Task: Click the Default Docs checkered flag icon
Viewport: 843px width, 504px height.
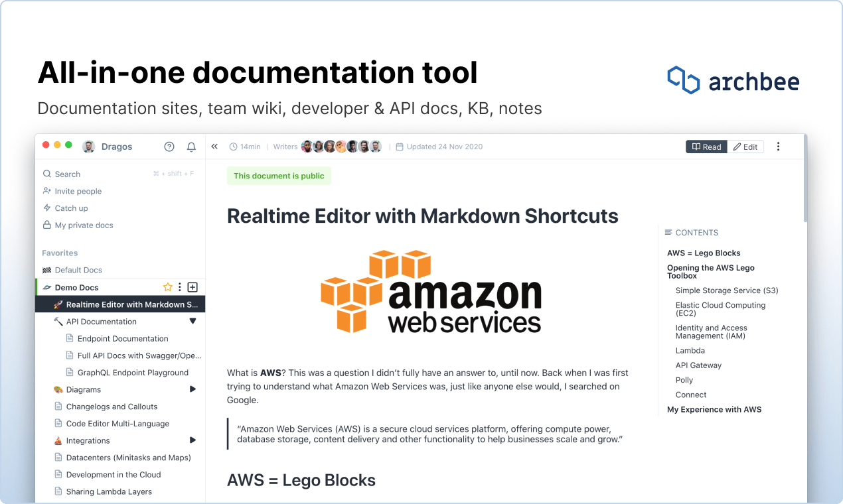Action: [x=46, y=271]
